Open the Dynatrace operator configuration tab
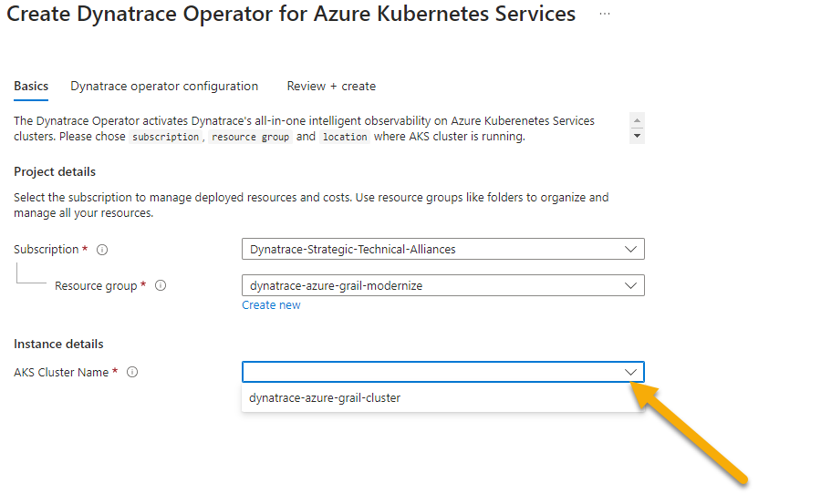 [x=164, y=87]
